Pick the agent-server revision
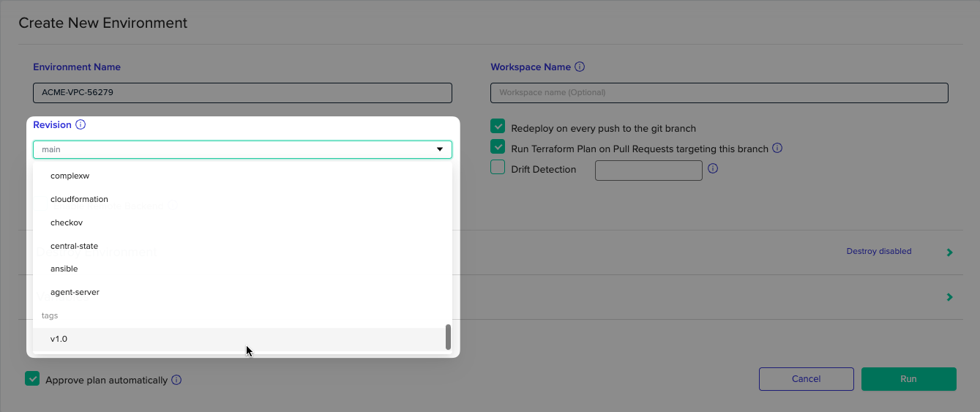Viewport: 980px width, 412px height. click(x=75, y=292)
